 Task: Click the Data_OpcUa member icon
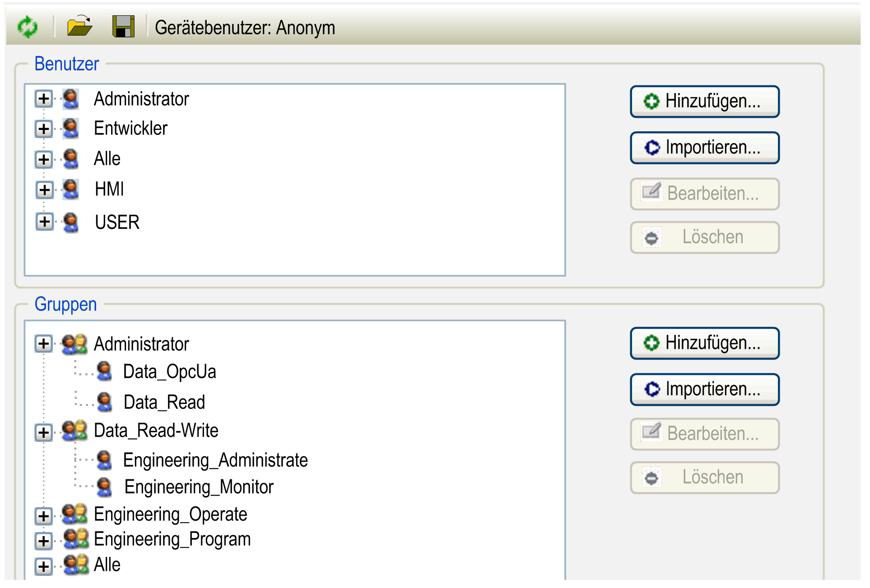tap(104, 371)
